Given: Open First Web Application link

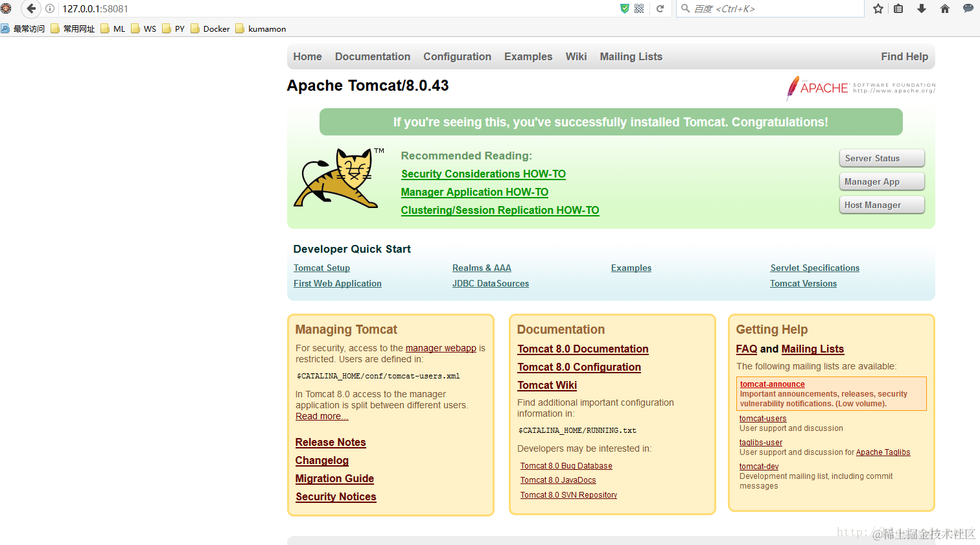Looking at the screenshot, I should [x=338, y=283].
